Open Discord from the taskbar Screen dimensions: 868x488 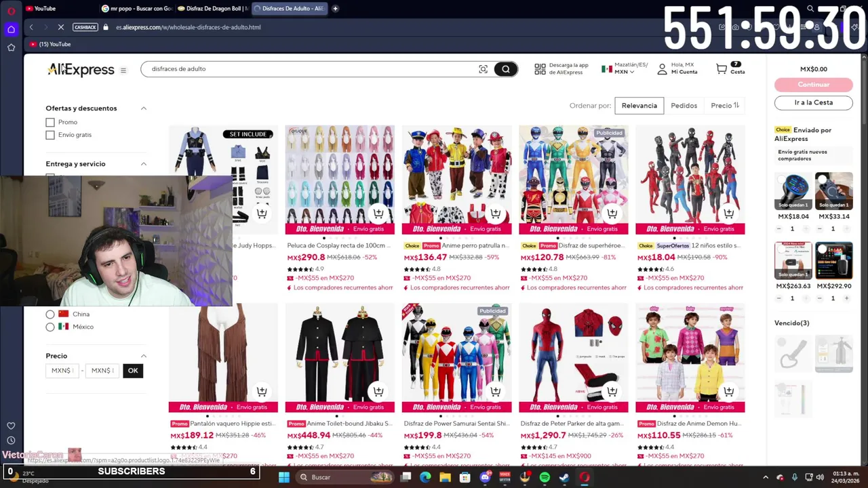(485, 477)
